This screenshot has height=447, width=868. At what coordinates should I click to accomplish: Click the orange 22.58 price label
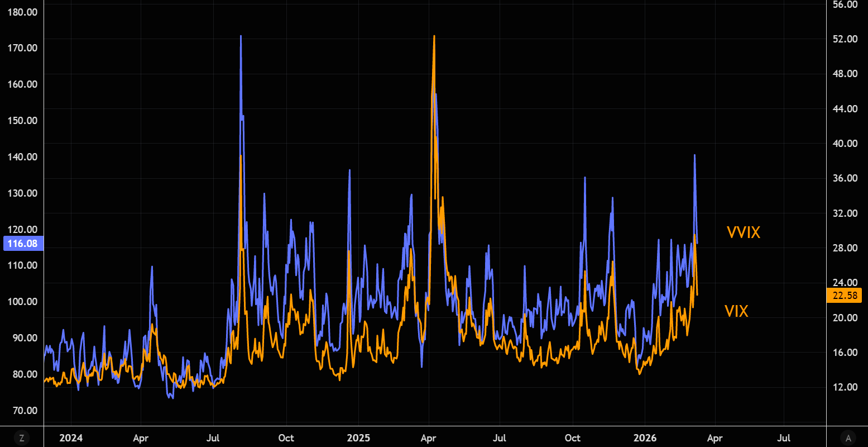(x=844, y=296)
